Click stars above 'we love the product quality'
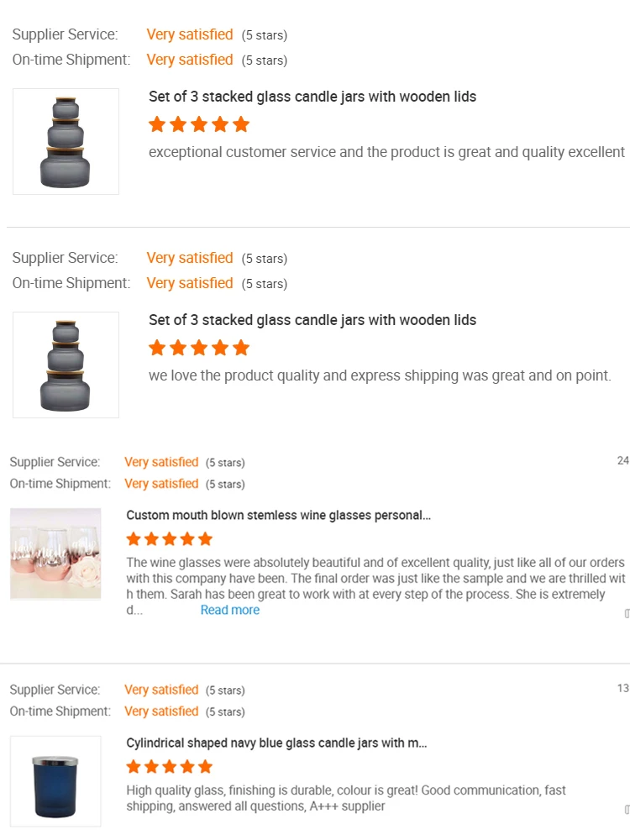 click(x=199, y=348)
